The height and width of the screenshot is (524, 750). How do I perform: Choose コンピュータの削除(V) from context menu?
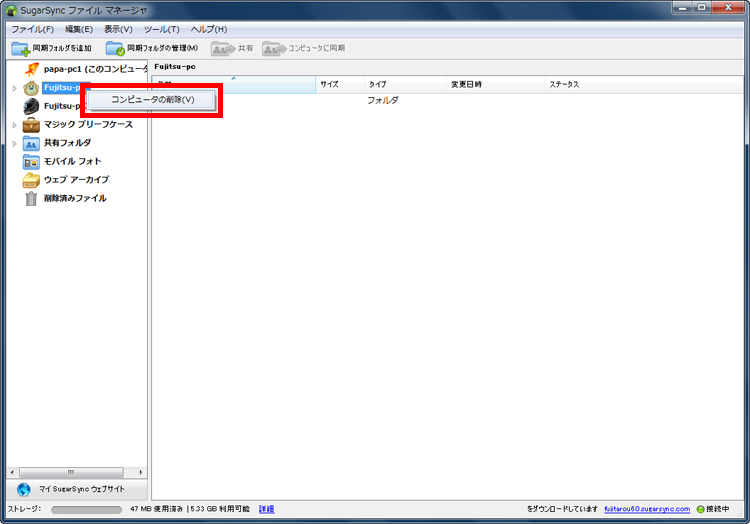tap(151, 100)
